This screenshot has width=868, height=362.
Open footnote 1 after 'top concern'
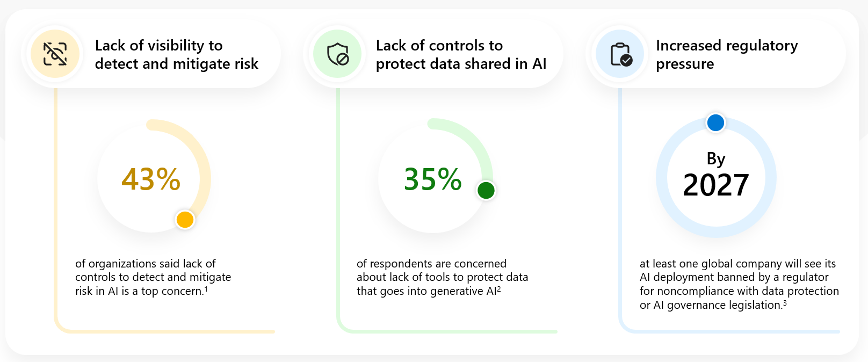pyautogui.click(x=206, y=289)
